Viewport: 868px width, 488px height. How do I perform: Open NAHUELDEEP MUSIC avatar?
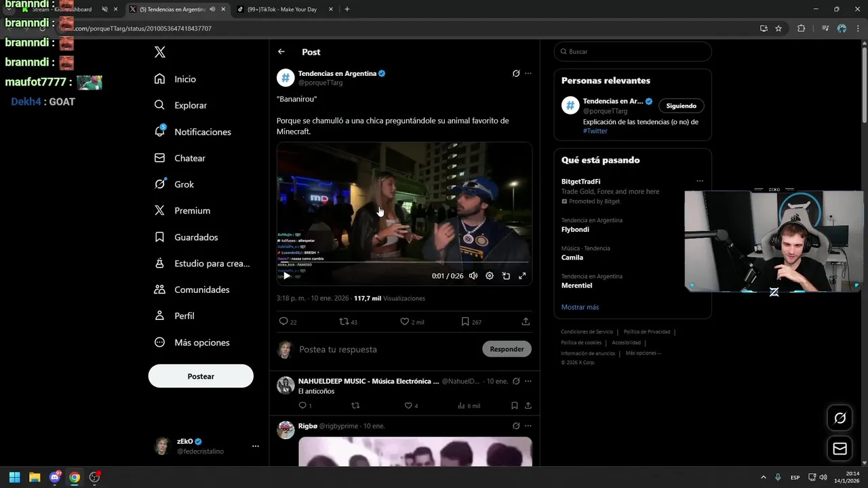pos(285,385)
